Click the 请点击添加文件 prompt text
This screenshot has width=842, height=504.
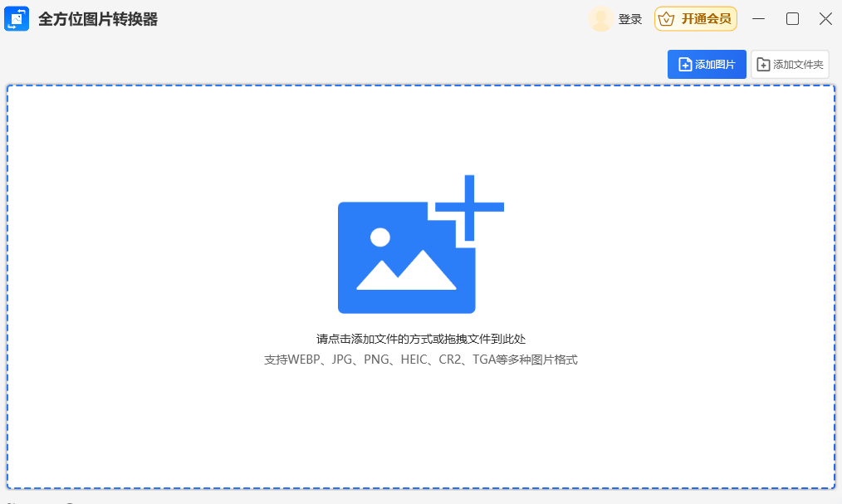(421, 339)
